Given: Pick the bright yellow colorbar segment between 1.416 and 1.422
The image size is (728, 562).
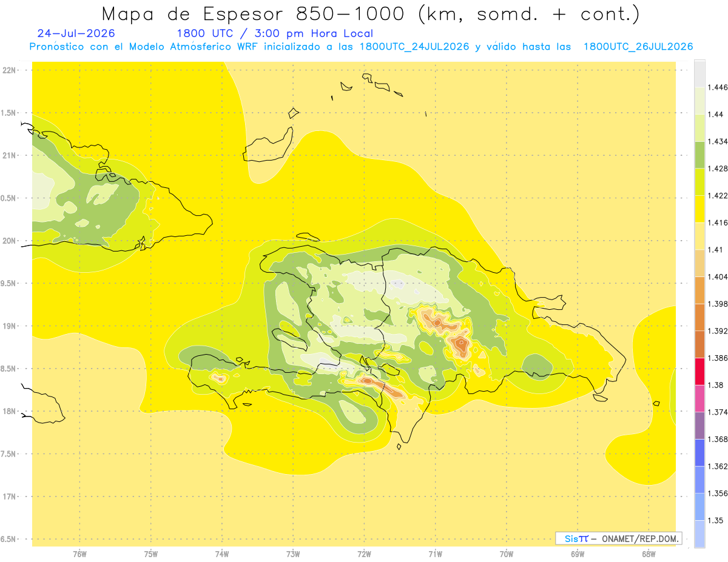Looking at the screenshot, I should click(x=699, y=209).
